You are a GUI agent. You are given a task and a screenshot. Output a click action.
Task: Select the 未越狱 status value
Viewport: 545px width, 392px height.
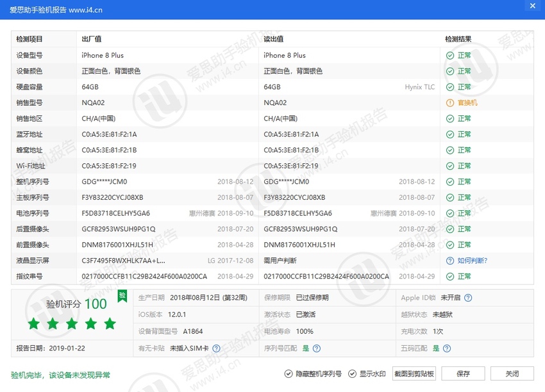click(442, 314)
